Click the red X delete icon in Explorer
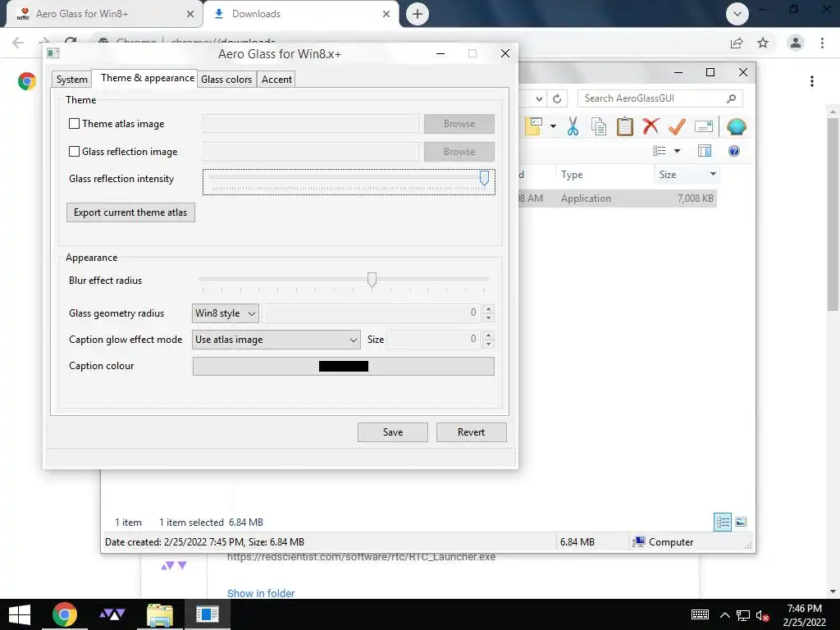The width and height of the screenshot is (840, 630). pyautogui.click(x=651, y=127)
